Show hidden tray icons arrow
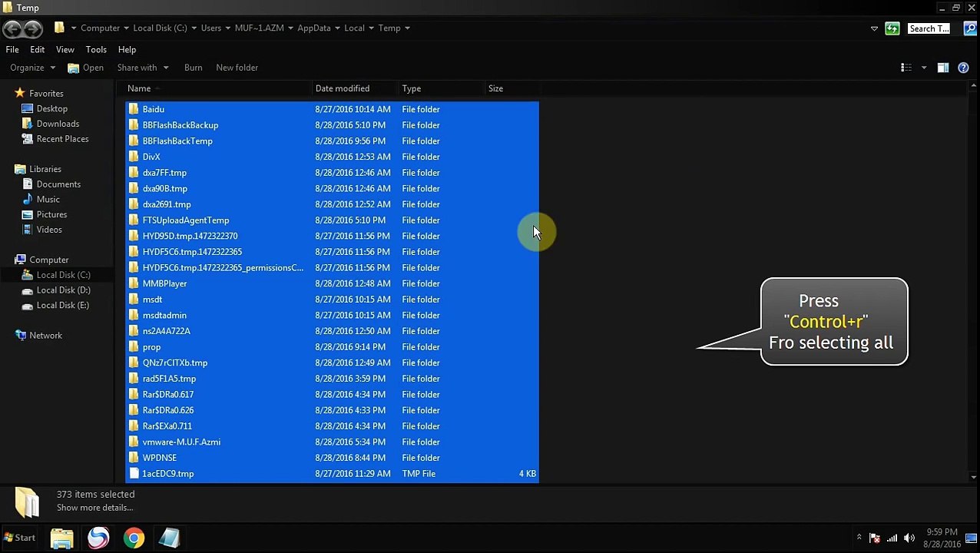Viewport: 980px width, 553px height. tap(859, 538)
